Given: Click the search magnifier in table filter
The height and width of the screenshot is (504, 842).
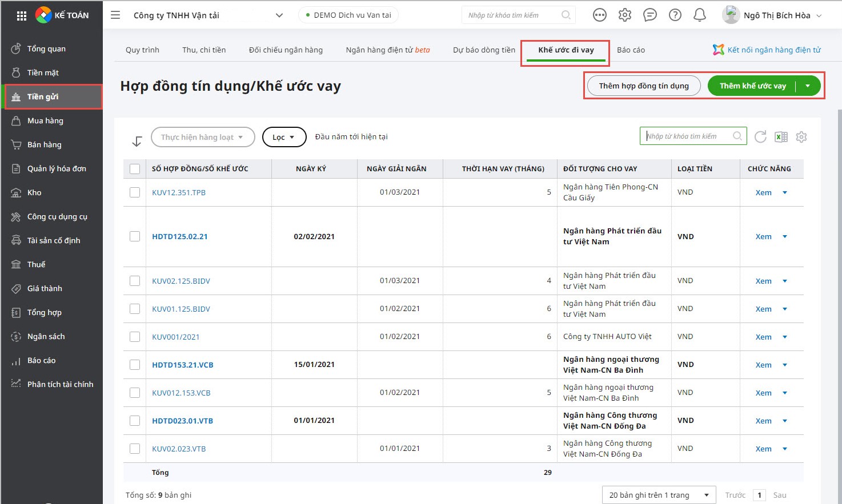Looking at the screenshot, I should (737, 136).
